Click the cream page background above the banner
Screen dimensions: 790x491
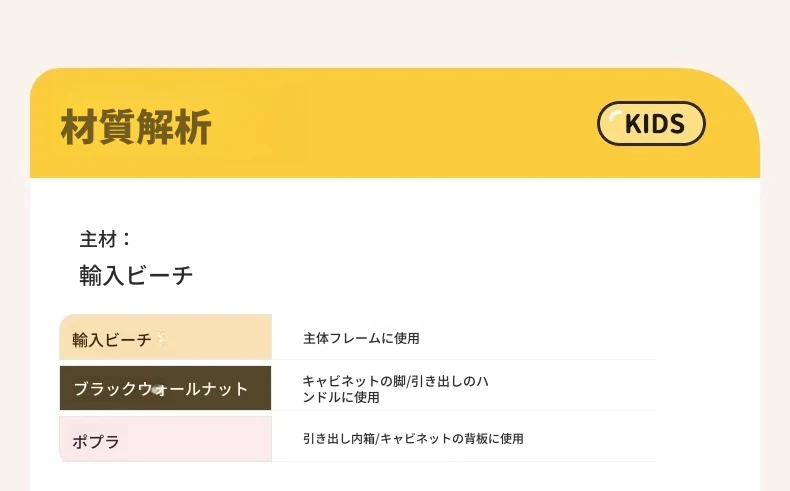(400, 35)
